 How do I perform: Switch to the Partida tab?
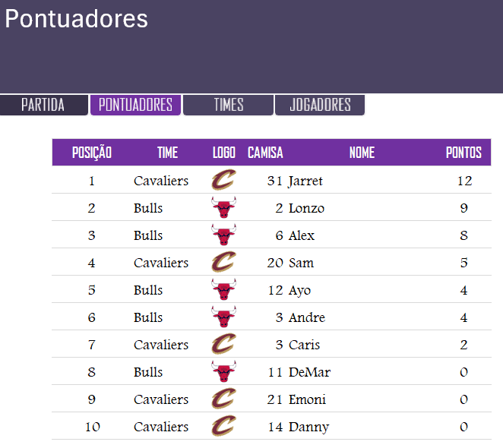43,105
